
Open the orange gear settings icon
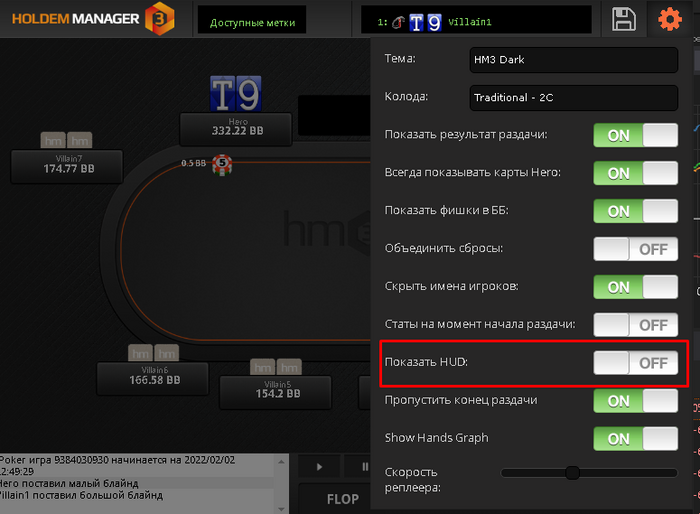[670, 19]
